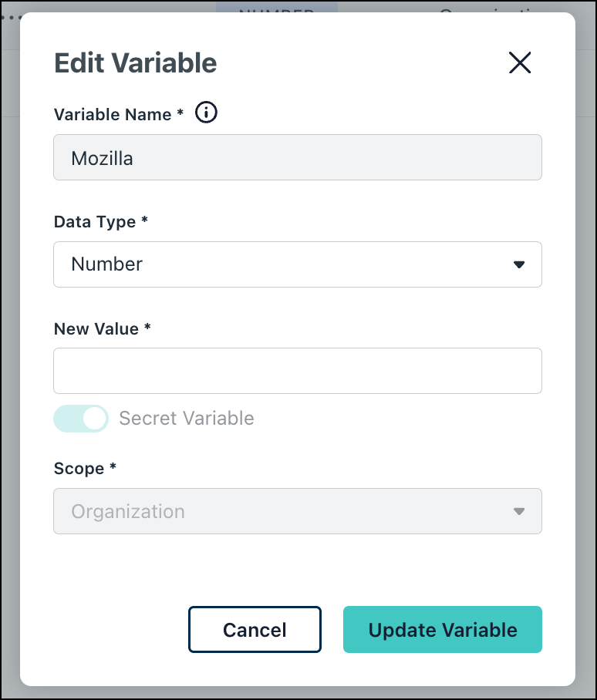Disable Secret Variable for this variable
This screenshot has height=700, width=597.
81,418
